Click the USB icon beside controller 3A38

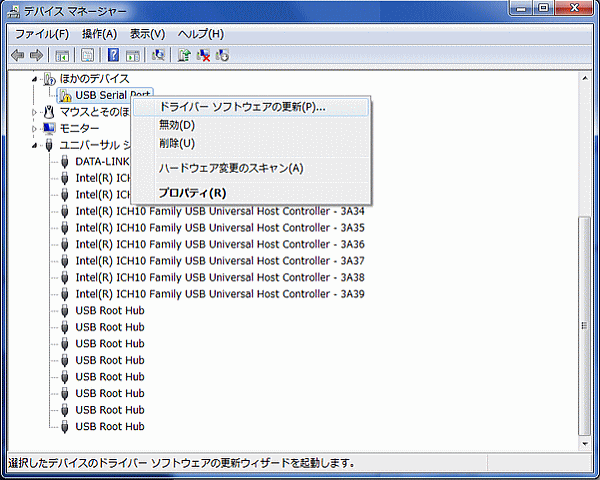pyautogui.click(x=65, y=278)
